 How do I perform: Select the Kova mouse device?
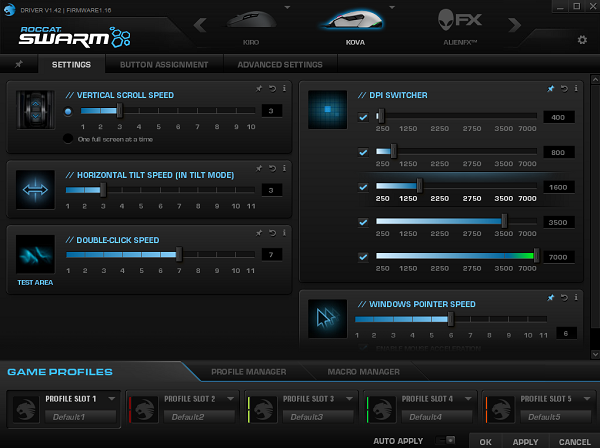(355, 27)
